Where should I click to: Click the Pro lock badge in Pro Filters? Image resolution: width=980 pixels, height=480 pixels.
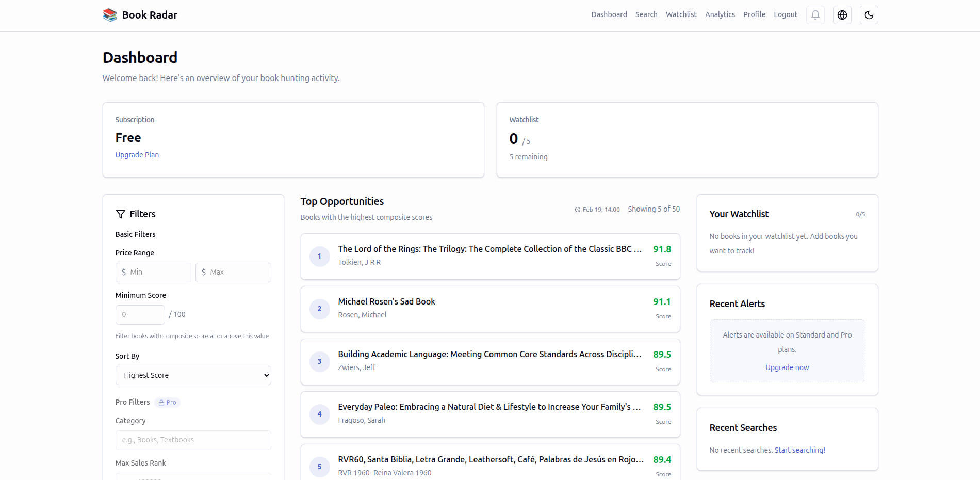(x=167, y=402)
